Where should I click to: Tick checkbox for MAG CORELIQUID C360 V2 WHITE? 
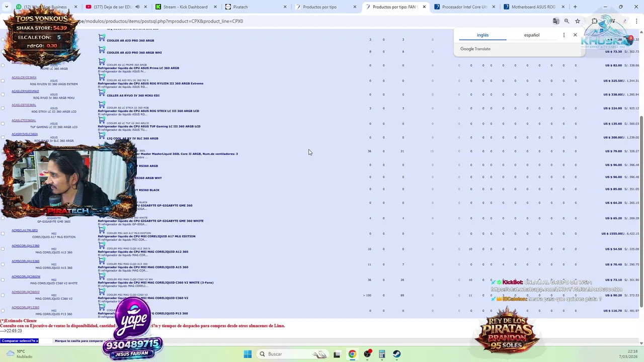[x=3, y=280]
